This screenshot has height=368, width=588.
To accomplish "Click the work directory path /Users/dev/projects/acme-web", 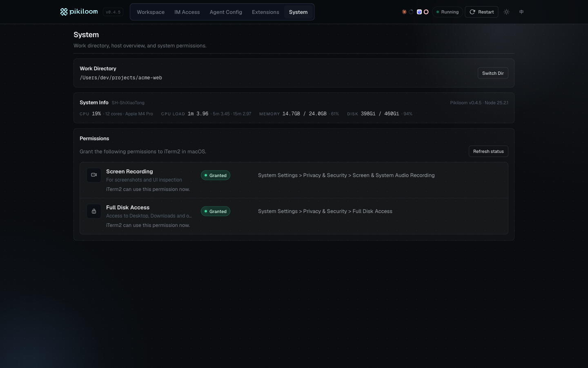I will tap(121, 78).
